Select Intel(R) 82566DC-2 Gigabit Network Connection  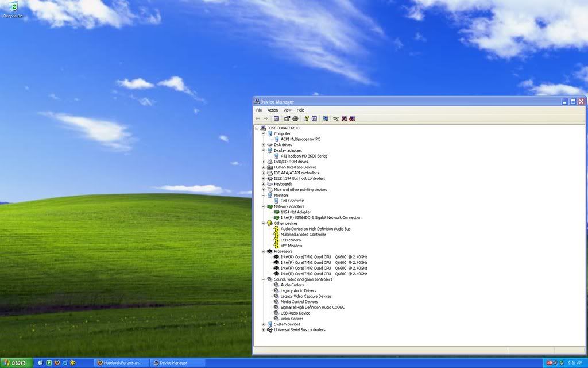click(321, 218)
